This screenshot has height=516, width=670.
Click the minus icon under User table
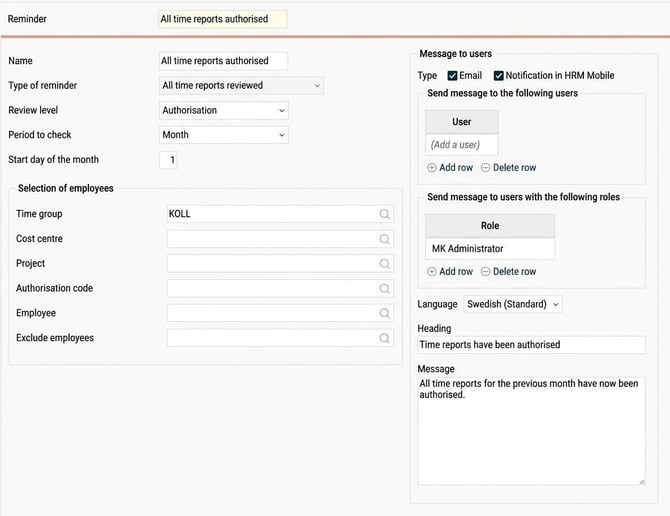[485, 167]
